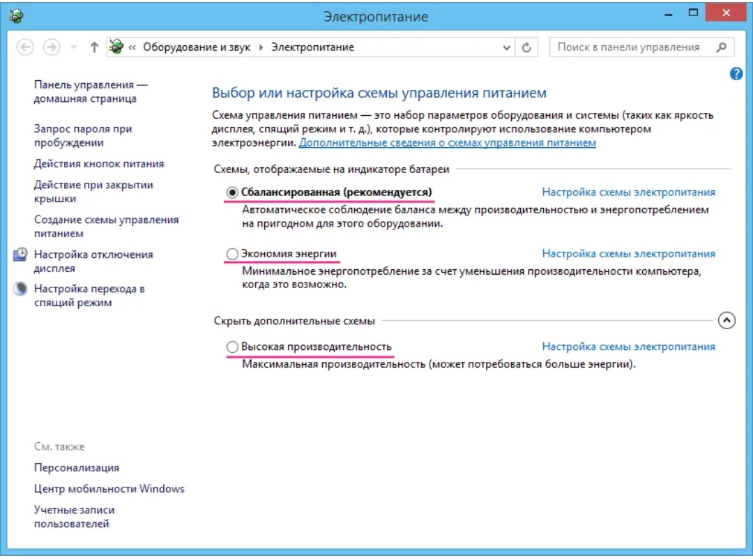Click the Forward navigation arrow
The image size is (753, 560).
pyautogui.click(x=52, y=47)
